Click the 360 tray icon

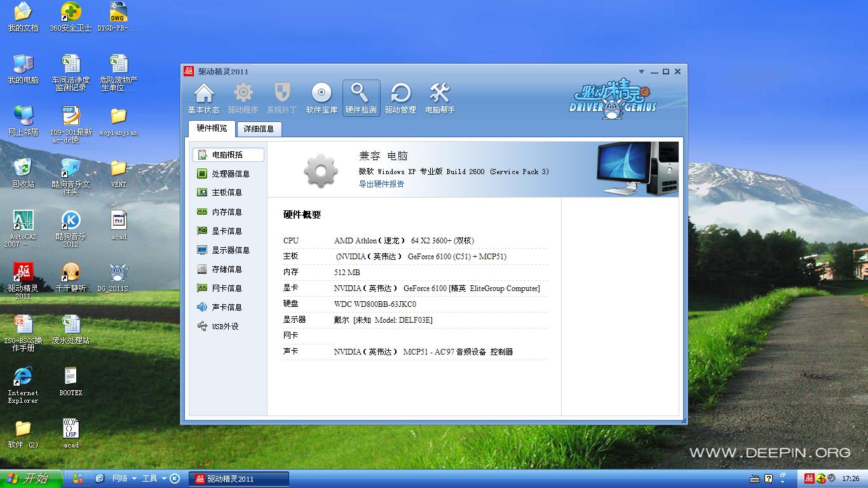click(821, 478)
